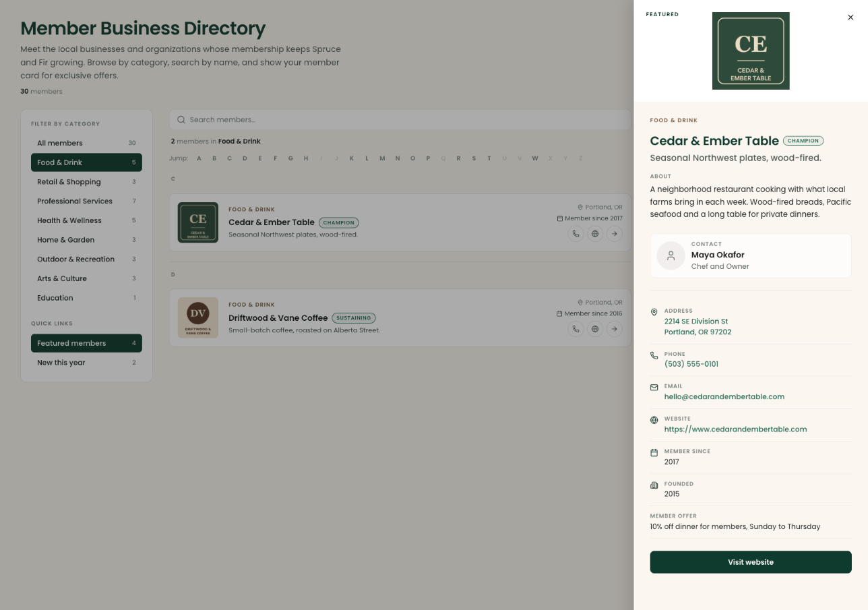Open the 2214 SE Division St address link
Screen dimensions: 868x610
click(x=697, y=327)
